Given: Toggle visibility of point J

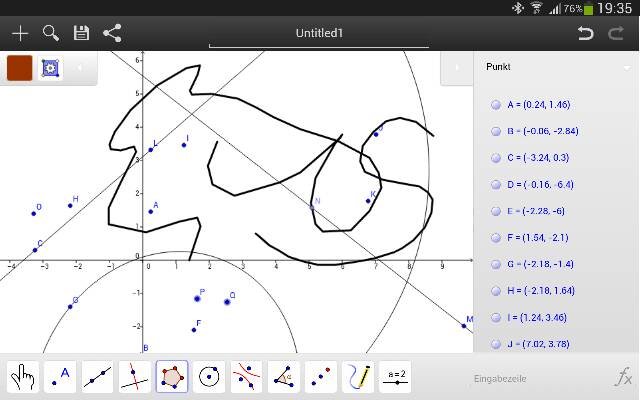Looking at the screenshot, I should pos(496,344).
